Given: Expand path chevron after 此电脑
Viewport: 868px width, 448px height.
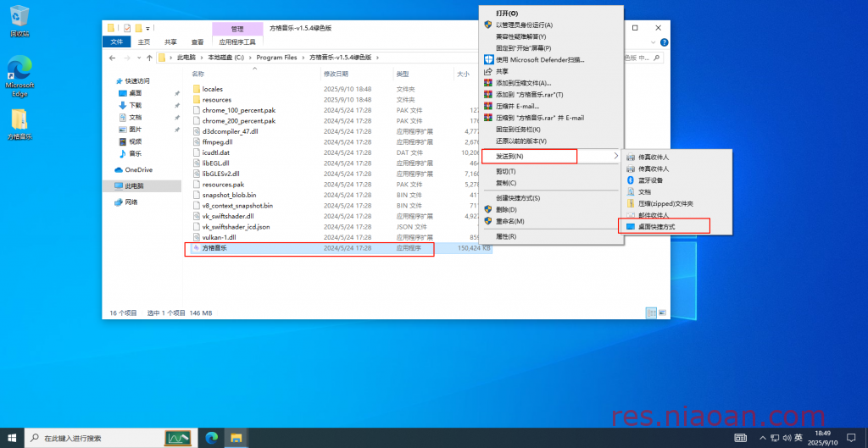Looking at the screenshot, I should pyautogui.click(x=201, y=58).
